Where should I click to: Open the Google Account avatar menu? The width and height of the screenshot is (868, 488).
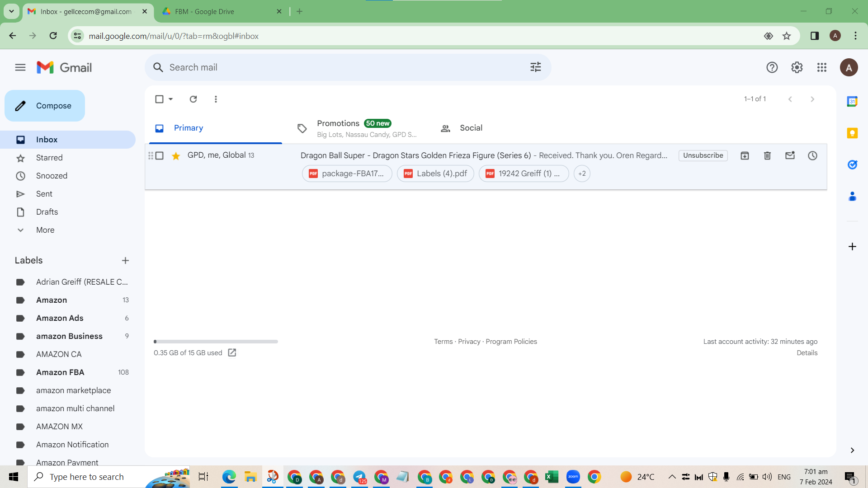click(849, 67)
